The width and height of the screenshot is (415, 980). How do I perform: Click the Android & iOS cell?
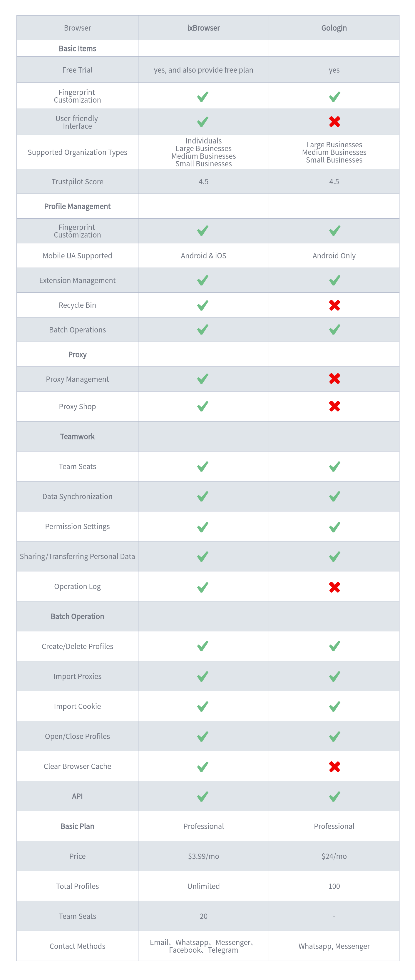click(x=203, y=256)
